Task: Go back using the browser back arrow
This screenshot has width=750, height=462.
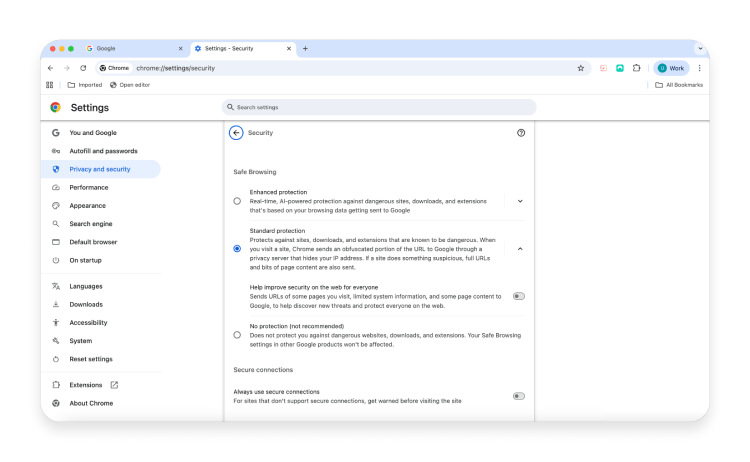Action: coord(51,68)
